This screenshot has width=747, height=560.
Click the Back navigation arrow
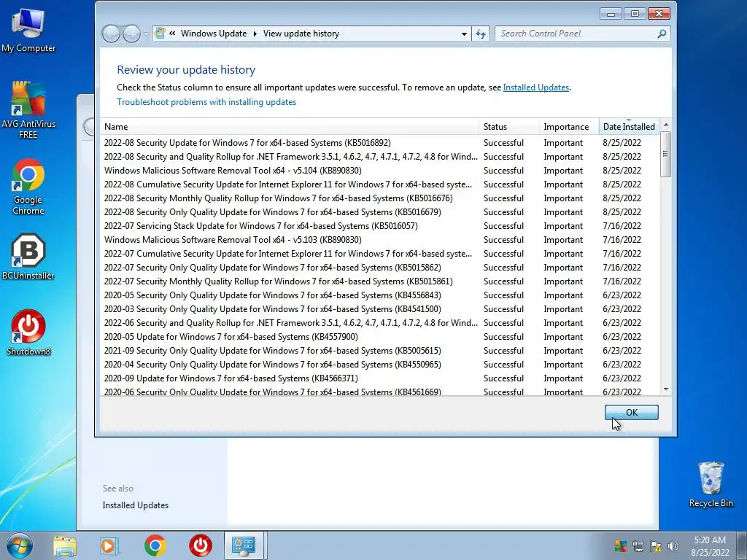coord(111,34)
